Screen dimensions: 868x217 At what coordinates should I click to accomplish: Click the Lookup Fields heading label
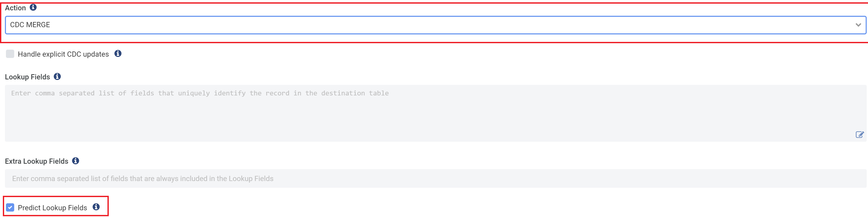click(x=27, y=77)
